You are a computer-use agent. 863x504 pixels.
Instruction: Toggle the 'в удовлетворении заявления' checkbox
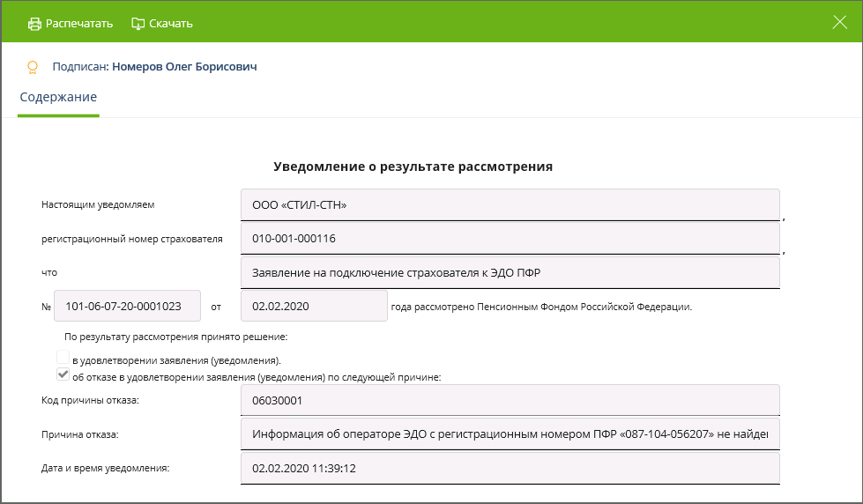click(63, 358)
